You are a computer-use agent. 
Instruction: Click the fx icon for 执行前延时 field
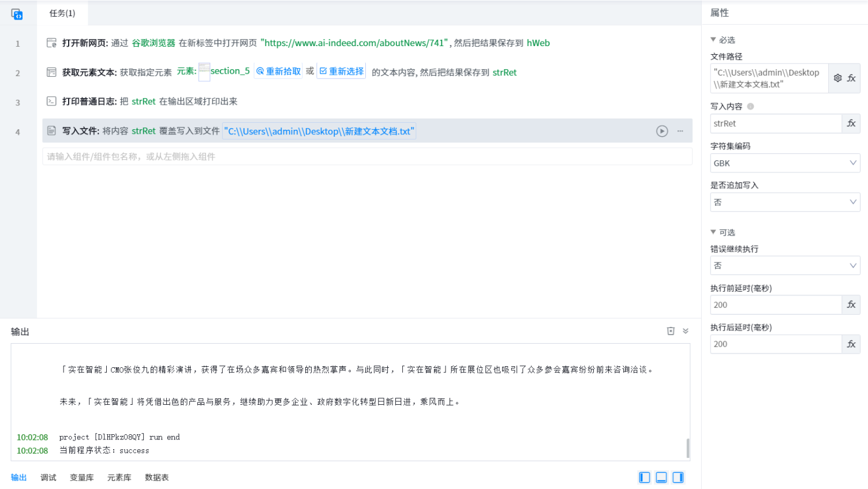point(851,304)
